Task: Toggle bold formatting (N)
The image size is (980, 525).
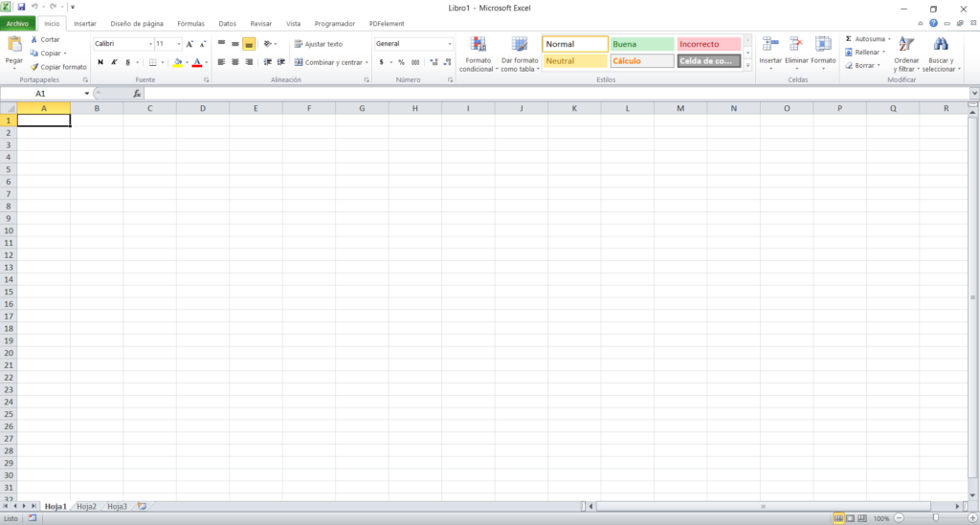Action: 100,62
